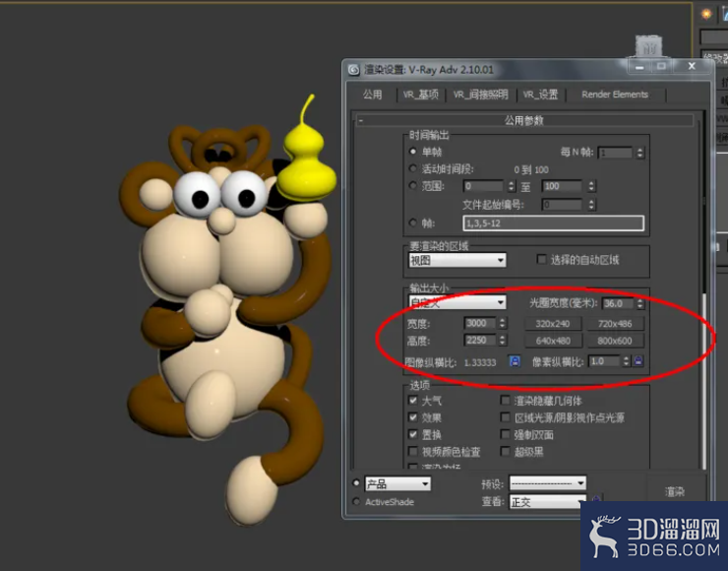Image resolution: width=728 pixels, height=571 pixels.
Task: Click range start 0 field
Action: [485, 186]
